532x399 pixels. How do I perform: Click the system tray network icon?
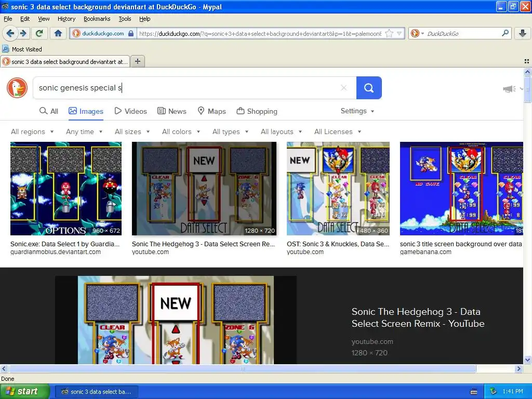pyautogui.click(x=493, y=392)
